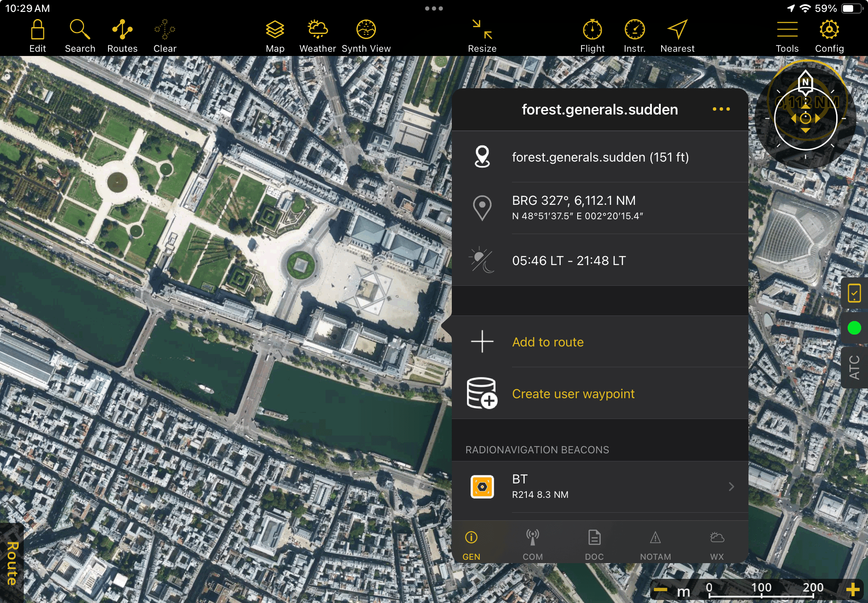Open the Routes menu
Image resolution: width=868 pixels, height=603 pixels.
[122, 36]
